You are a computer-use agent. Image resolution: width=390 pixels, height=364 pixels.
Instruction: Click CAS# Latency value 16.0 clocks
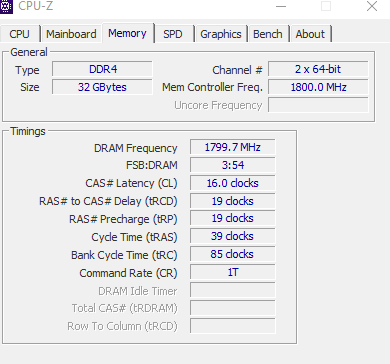[x=233, y=183]
